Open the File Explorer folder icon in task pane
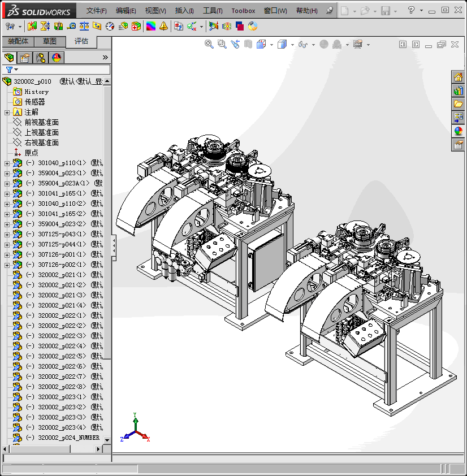Viewport: 467px width, 476px height. coord(458,104)
